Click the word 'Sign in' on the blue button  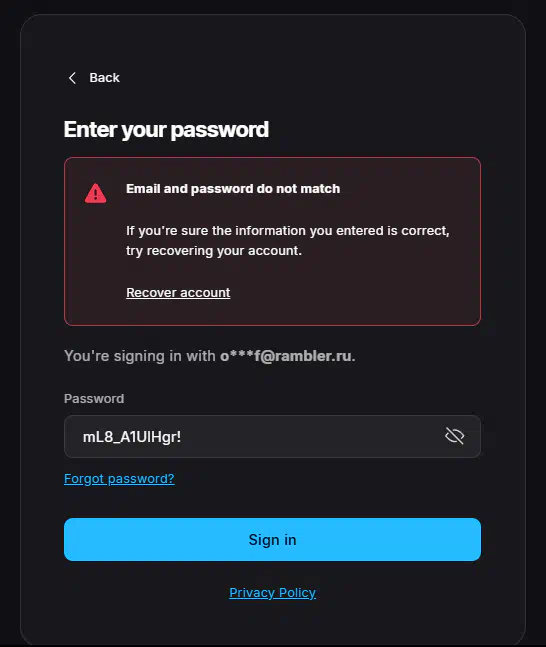point(272,540)
